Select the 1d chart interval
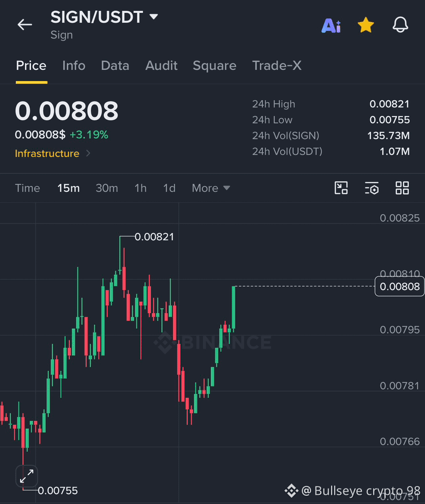The width and height of the screenshot is (425, 504). (169, 188)
